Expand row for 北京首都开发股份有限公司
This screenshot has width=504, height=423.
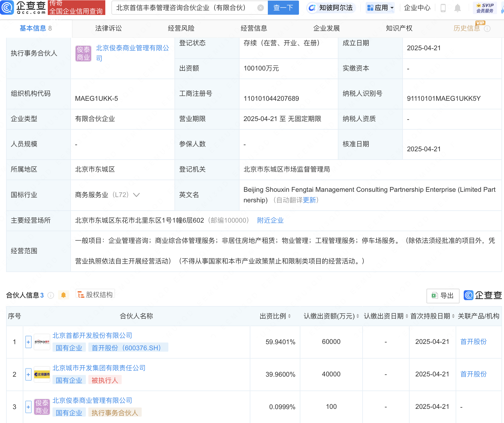[x=28, y=342]
